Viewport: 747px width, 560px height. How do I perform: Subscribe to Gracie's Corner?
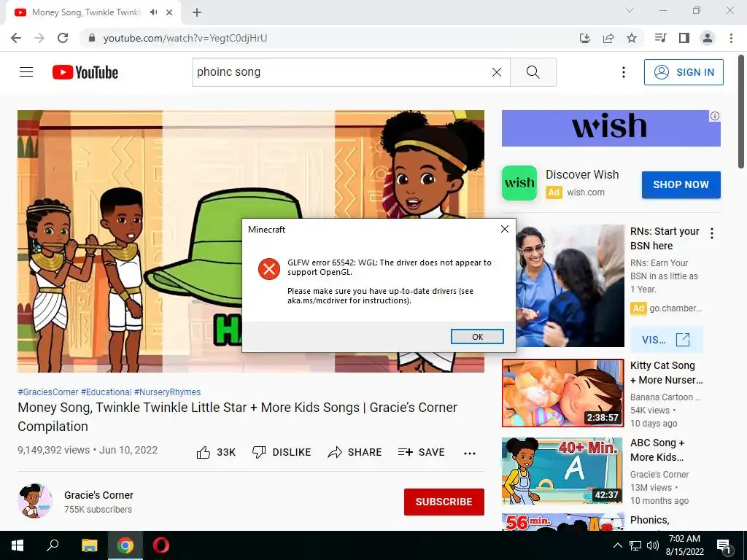[x=444, y=502]
